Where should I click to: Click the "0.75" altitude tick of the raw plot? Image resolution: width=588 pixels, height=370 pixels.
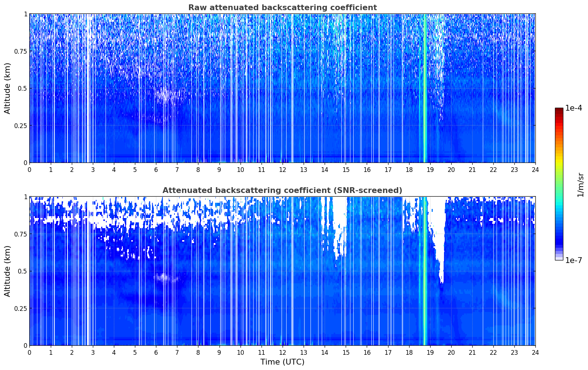click(21, 52)
